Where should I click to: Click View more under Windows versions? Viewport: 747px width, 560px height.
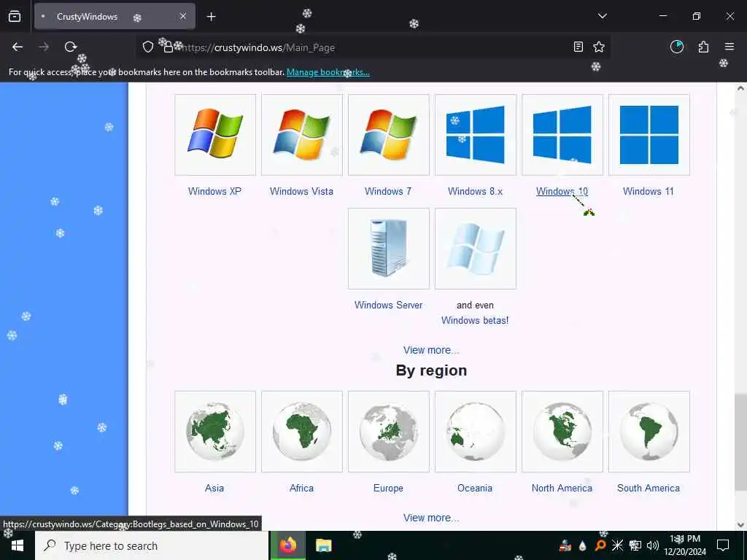(x=431, y=350)
